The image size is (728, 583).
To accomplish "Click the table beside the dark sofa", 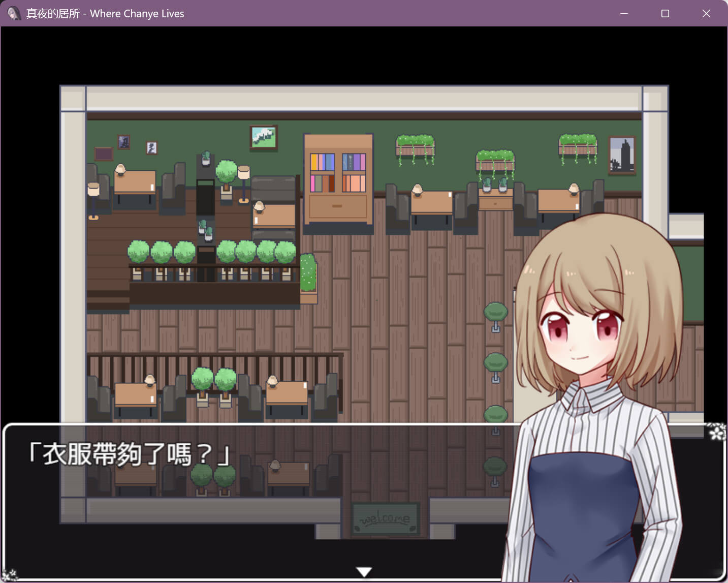I will (x=274, y=214).
